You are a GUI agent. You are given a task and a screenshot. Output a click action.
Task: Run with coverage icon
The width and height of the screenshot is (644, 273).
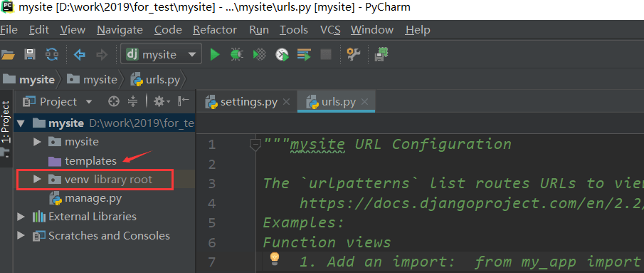click(x=259, y=55)
